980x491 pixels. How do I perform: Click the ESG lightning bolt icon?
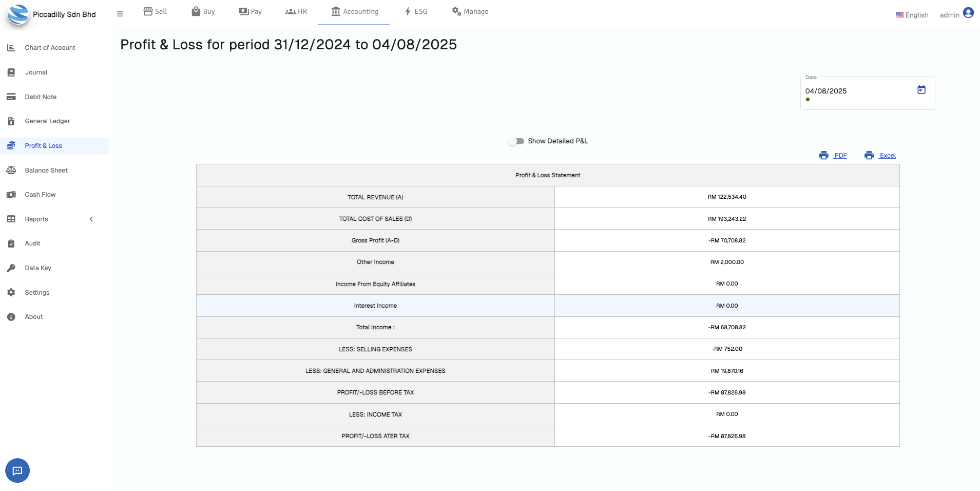click(x=408, y=11)
